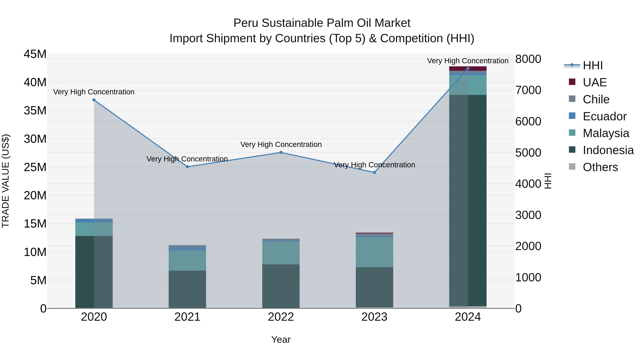The width and height of the screenshot is (644, 362).
Task: Click the Indonesia bar segment for 2024
Action: (468, 201)
